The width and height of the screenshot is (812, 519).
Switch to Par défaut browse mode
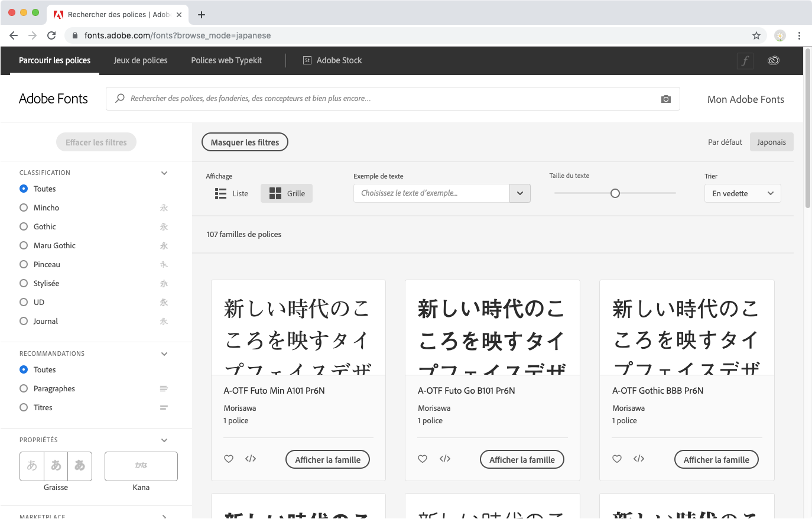point(725,142)
